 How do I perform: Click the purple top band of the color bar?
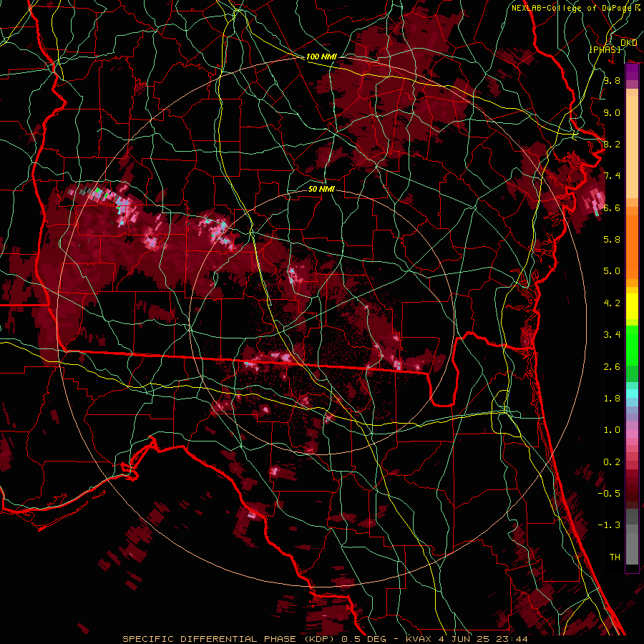632,72
